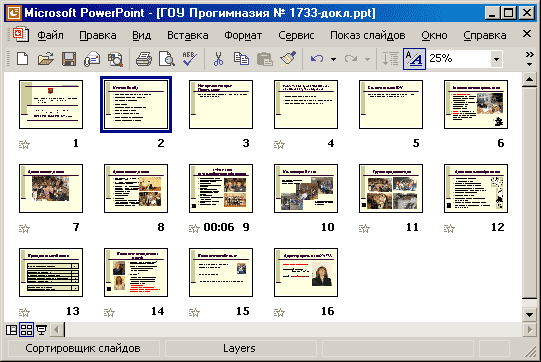Image resolution: width=541 pixels, height=362 pixels.
Task: Click the Print icon in the toolbar
Action: point(144,59)
